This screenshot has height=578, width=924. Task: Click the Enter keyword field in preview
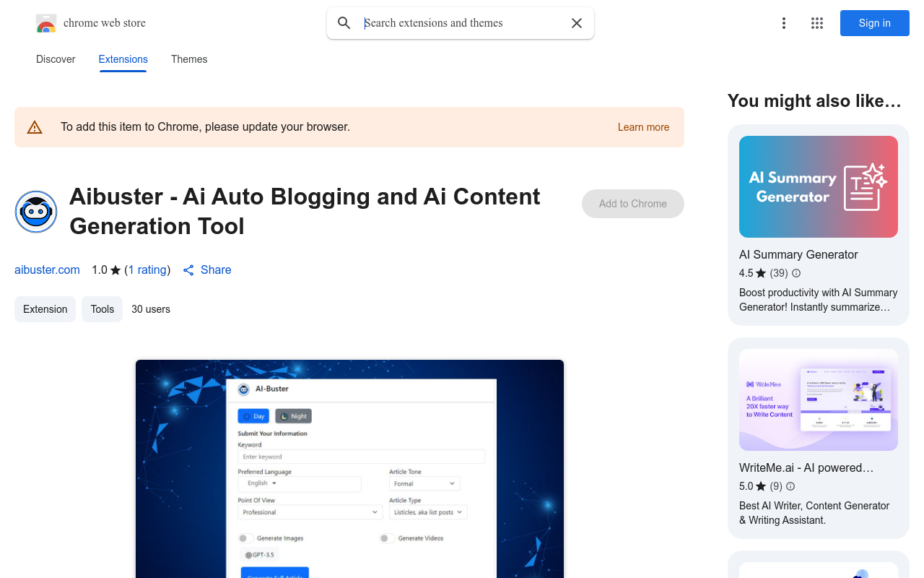pyautogui.click(x=361, y=457)
